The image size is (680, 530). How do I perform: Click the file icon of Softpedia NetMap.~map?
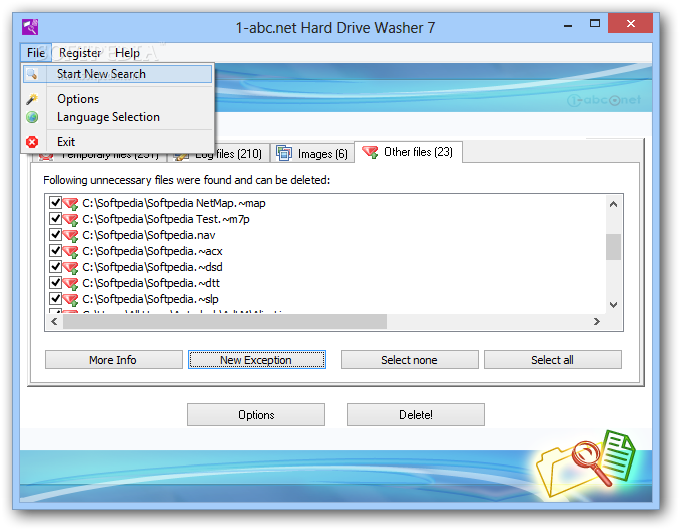70,203
